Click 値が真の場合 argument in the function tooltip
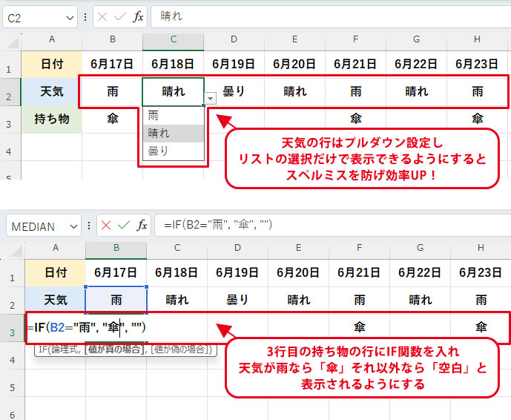Screen dimensions: 511x420 tap(114, 349)
